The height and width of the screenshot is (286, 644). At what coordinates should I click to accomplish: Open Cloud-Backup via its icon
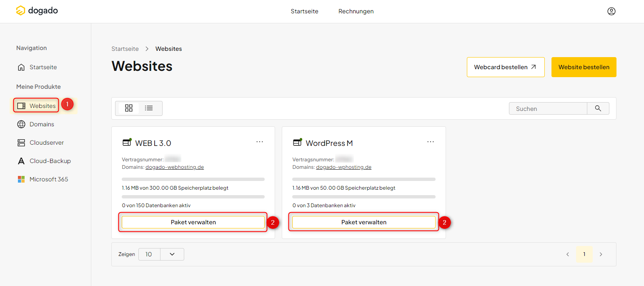(21, 161)
